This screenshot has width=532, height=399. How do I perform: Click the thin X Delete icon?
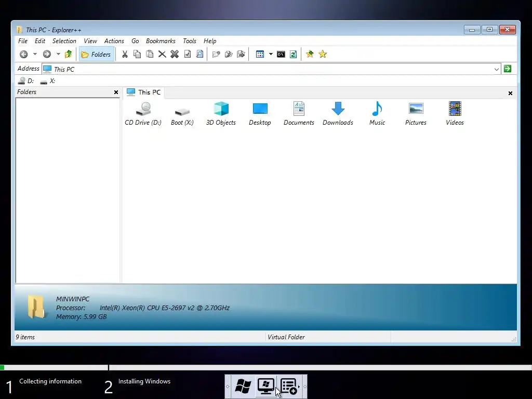click(x=162, y=54)
